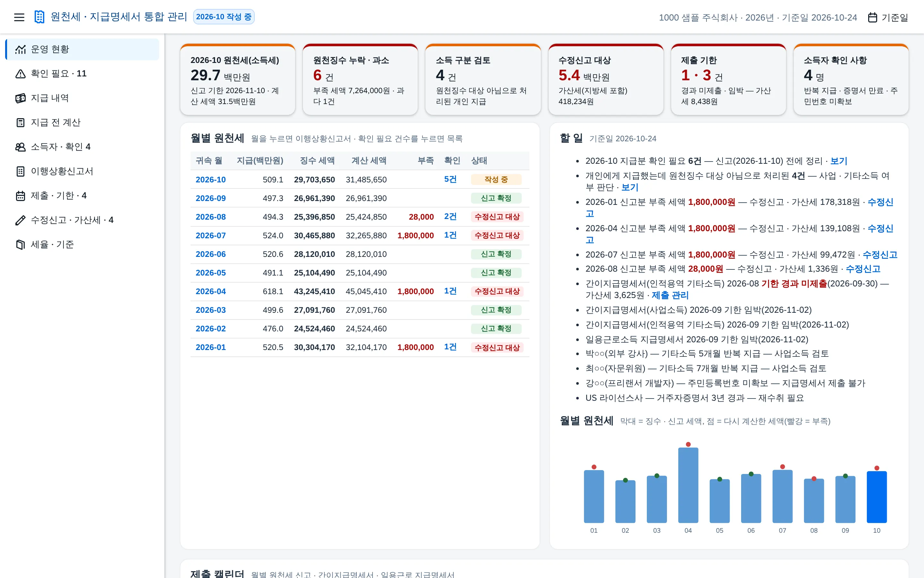
Task: Click the 작성 중 status badge for 2026-10
Action: [496, 180]
